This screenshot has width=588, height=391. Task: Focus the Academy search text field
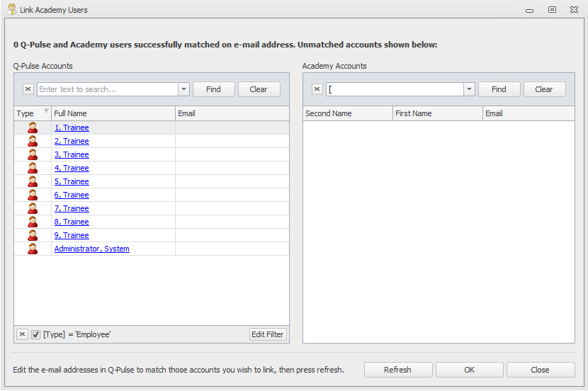395,89
